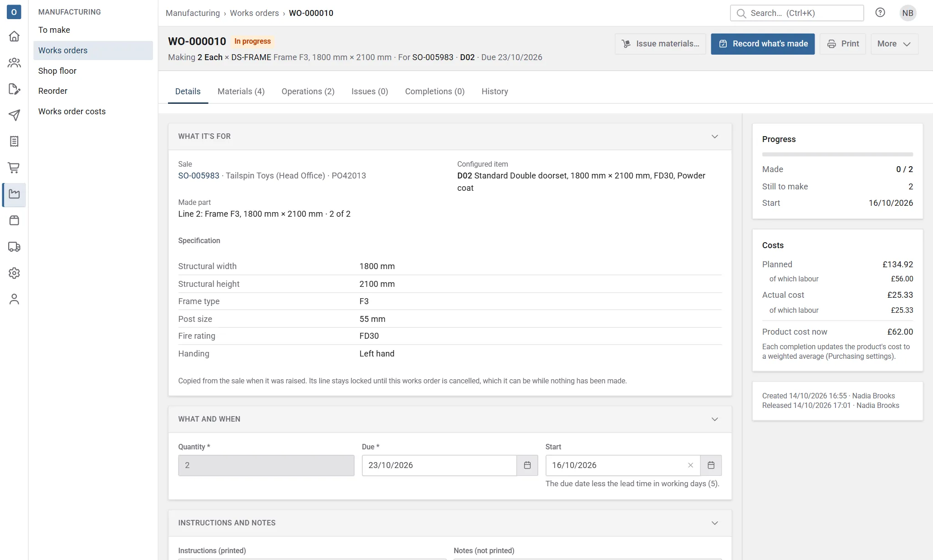Open the stock box sidebar icon
Image resolution: width=933 pixels, height=560 pixels.
(x=14, y=220)
